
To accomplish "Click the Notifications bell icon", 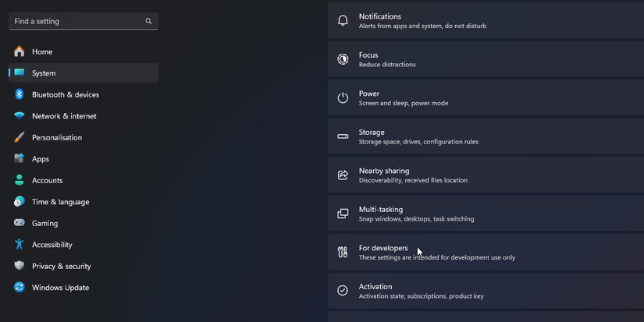I will (x=343, y=21).
